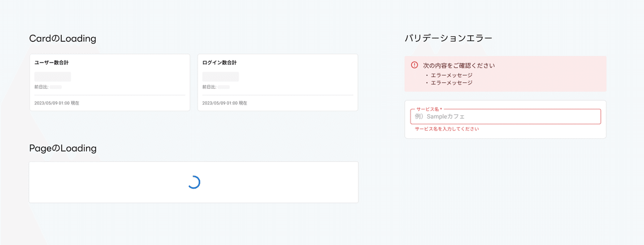Screen dimensions: 644x245
Task: Focus the サービス名 input field
Action: 506,116
